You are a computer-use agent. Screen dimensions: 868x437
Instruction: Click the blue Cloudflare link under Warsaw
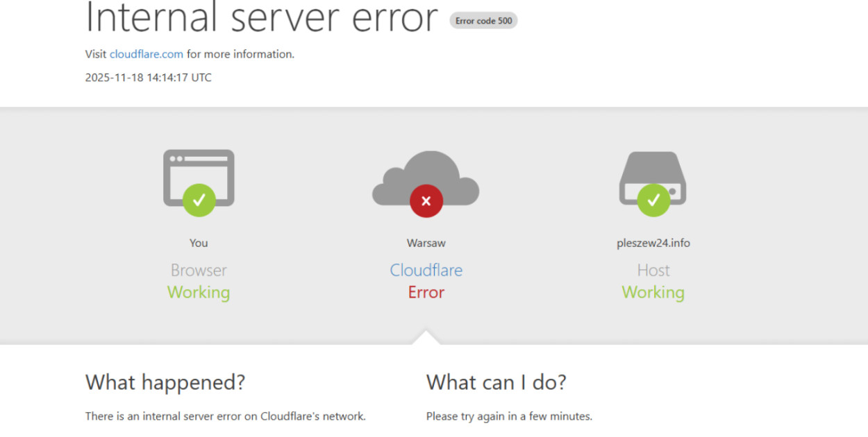[426, 270]
